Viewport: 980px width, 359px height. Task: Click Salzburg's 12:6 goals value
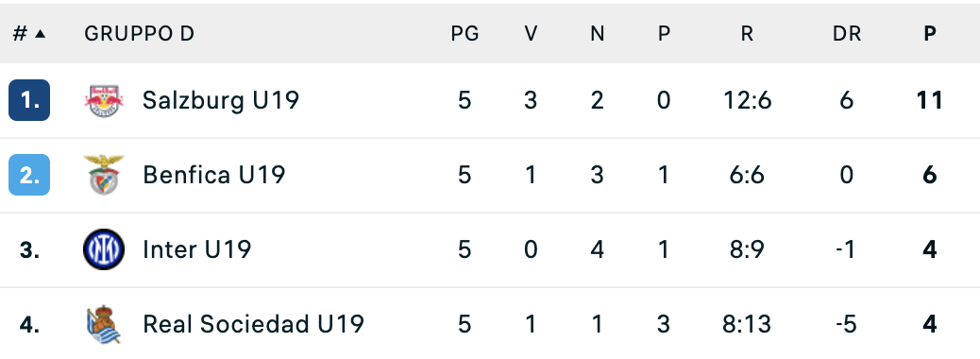[x=748, y=100]
